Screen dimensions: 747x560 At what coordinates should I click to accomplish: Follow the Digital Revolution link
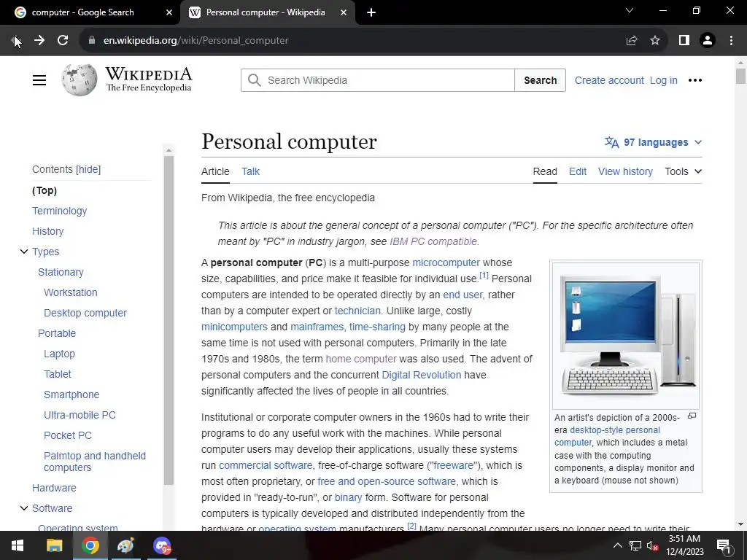coord(421,375)
